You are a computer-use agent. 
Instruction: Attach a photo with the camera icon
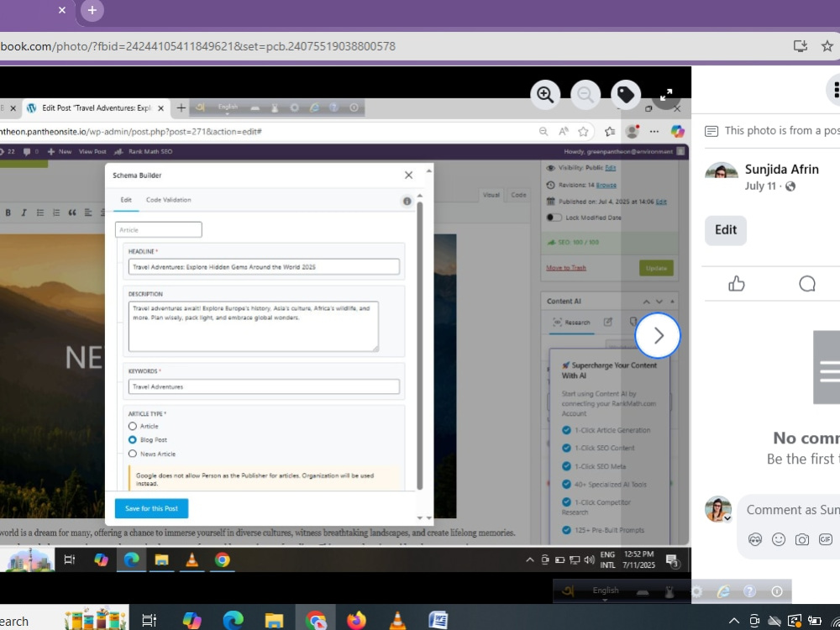802,539
